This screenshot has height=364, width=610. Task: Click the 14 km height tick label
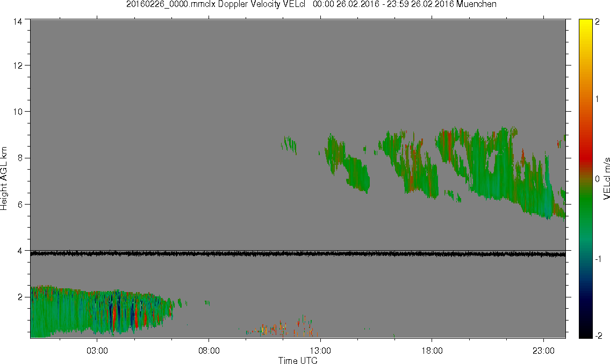pos(18,22)
